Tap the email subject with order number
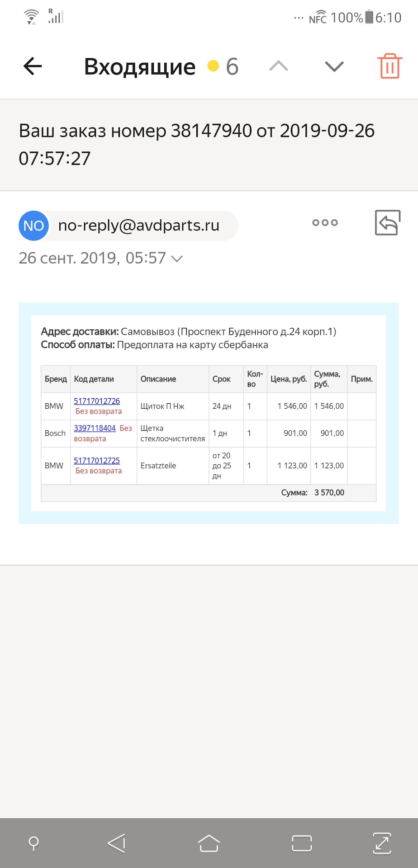 pos(197,144)
